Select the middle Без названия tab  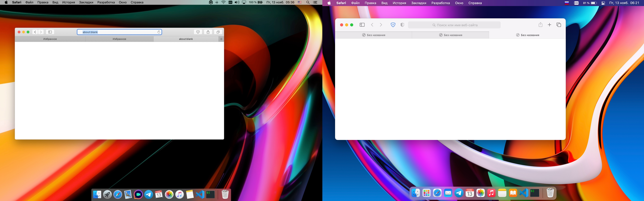point(451,35)
